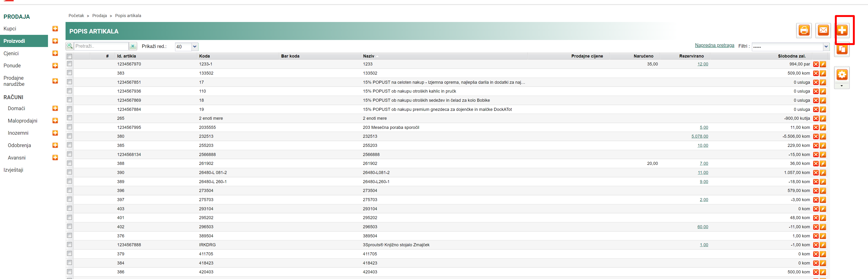Open the gear settings button

842,74
